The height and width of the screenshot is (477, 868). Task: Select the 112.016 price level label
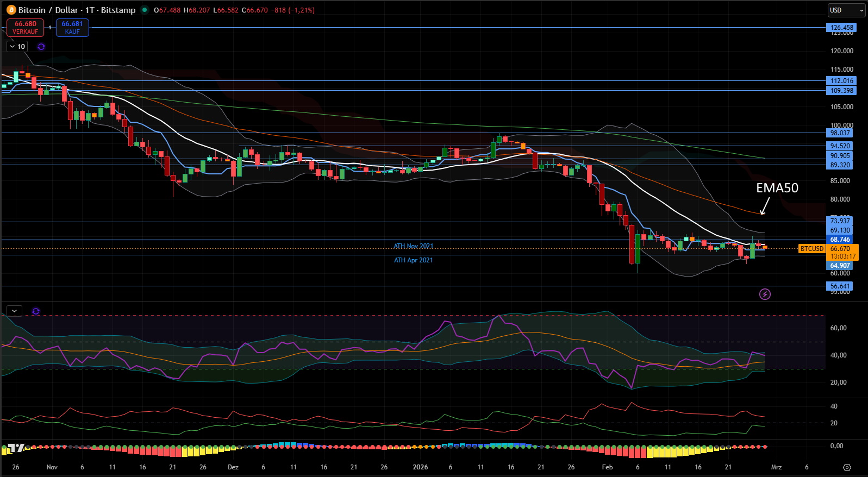coord(841,81)
